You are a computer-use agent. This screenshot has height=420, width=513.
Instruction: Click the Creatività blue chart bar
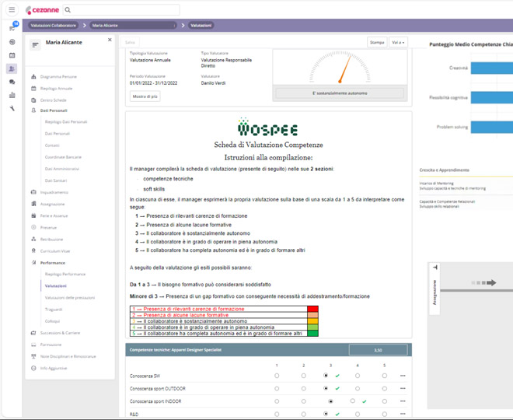pos(492,68)
